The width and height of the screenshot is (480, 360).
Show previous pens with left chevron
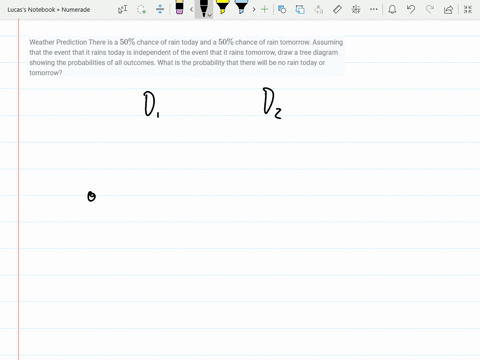pyautogui.click(x=191, y=9)
